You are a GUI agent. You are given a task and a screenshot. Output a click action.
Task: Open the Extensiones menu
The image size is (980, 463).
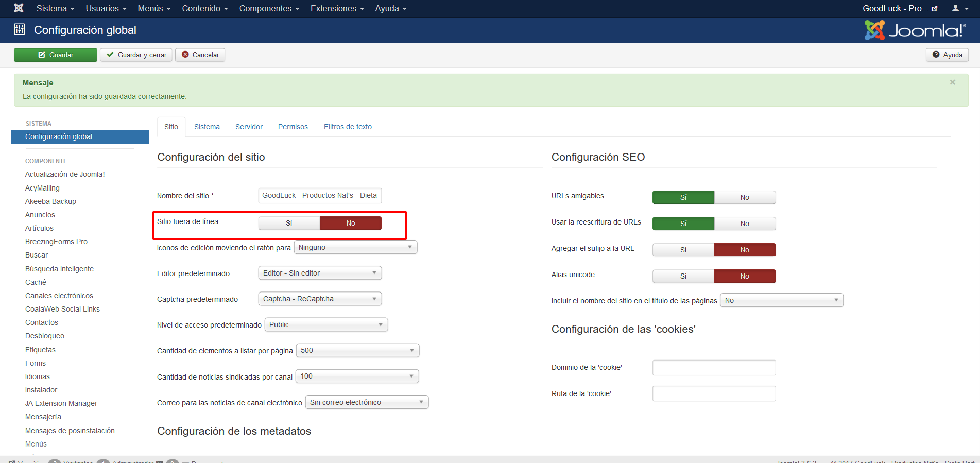click(337, 8)
